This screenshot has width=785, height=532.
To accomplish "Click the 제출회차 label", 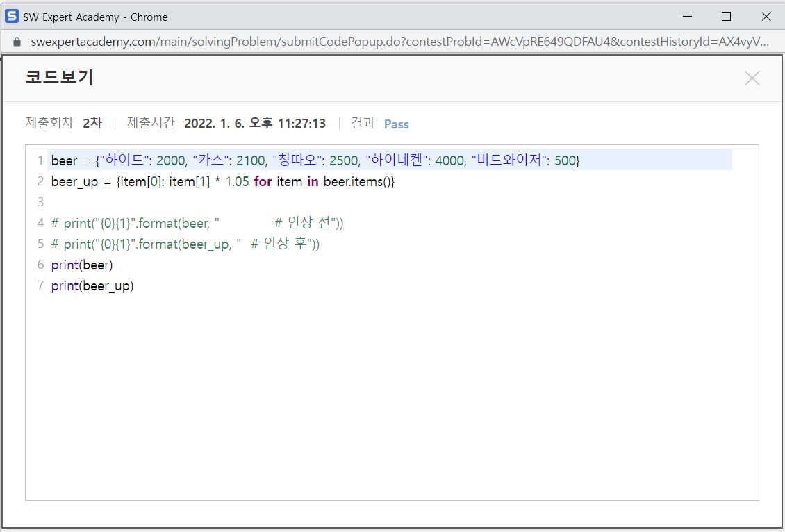I will click(49, 123).
